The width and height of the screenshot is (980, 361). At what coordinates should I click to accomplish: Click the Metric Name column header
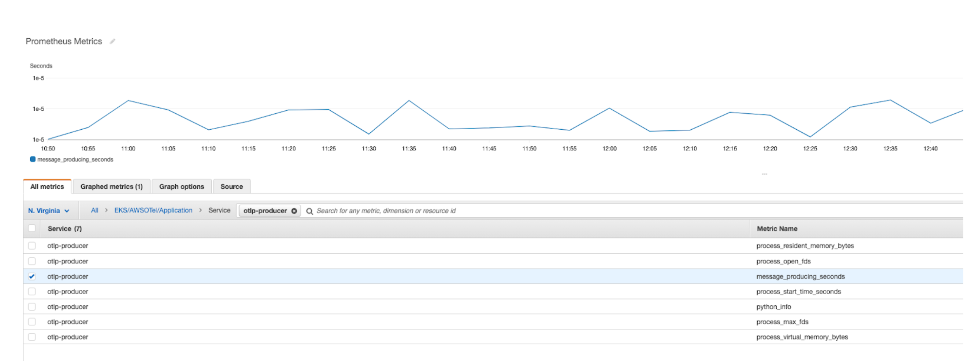point(777,229)
